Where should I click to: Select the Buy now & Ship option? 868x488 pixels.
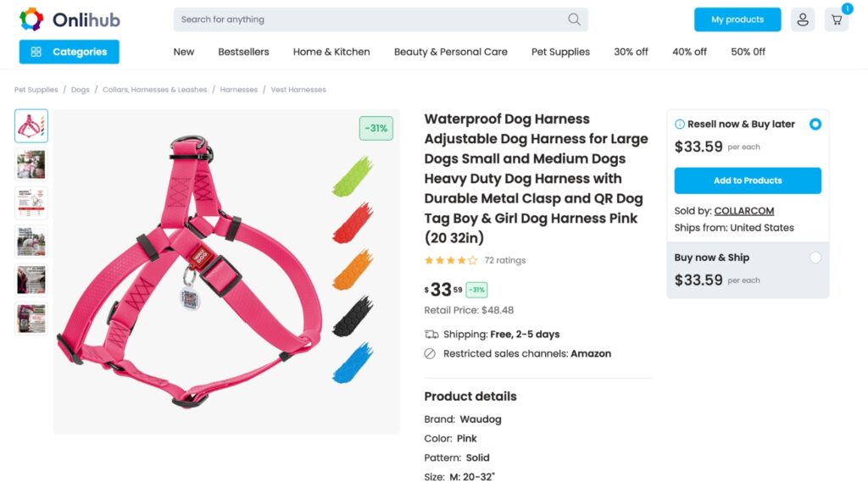815,258
